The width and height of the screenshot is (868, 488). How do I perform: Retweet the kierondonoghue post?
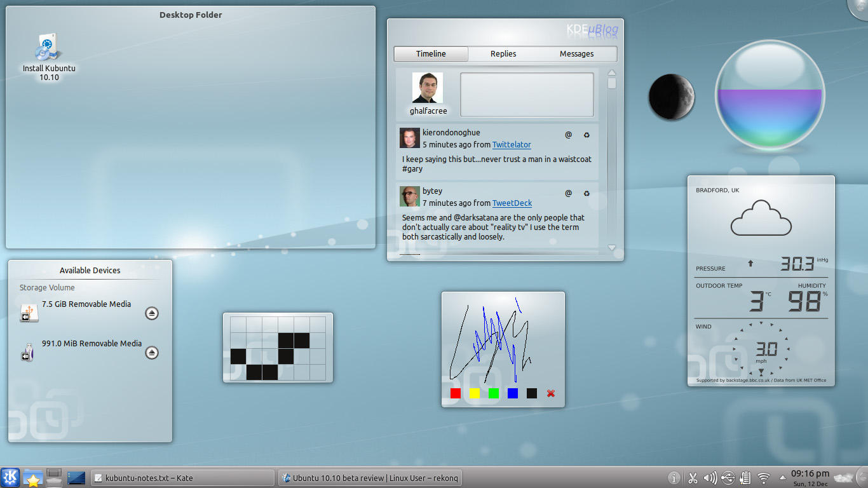pyautogui.click(x=587, y=135)
